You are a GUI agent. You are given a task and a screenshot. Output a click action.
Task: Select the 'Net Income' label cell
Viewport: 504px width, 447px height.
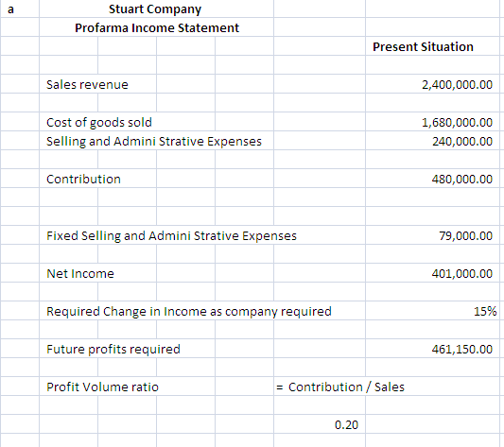tap(80, 273)
